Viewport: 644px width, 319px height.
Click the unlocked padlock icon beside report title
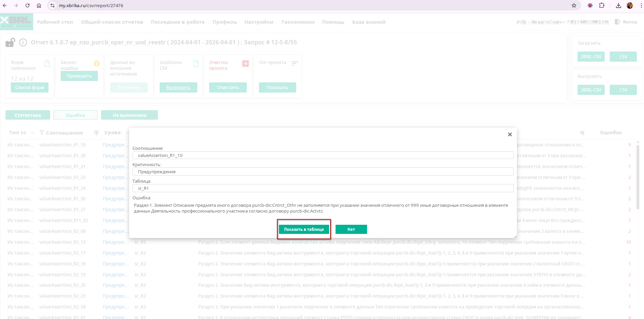click(x=10, y=42)
